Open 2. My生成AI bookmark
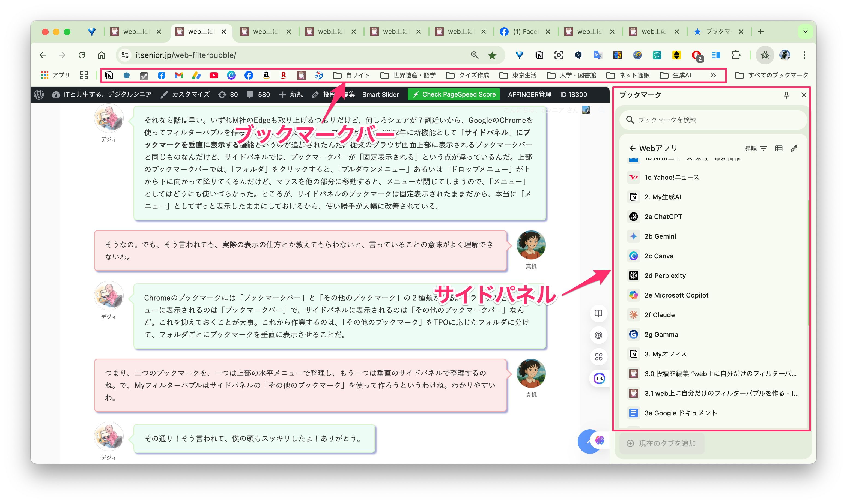Viewport: 847px width, 504px height. (x=713, y=197)
